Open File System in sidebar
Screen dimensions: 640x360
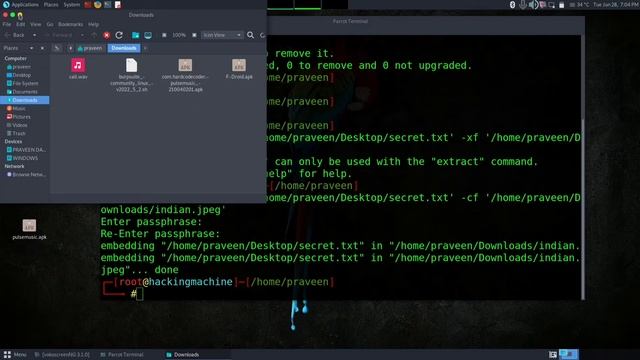point(24,83)
